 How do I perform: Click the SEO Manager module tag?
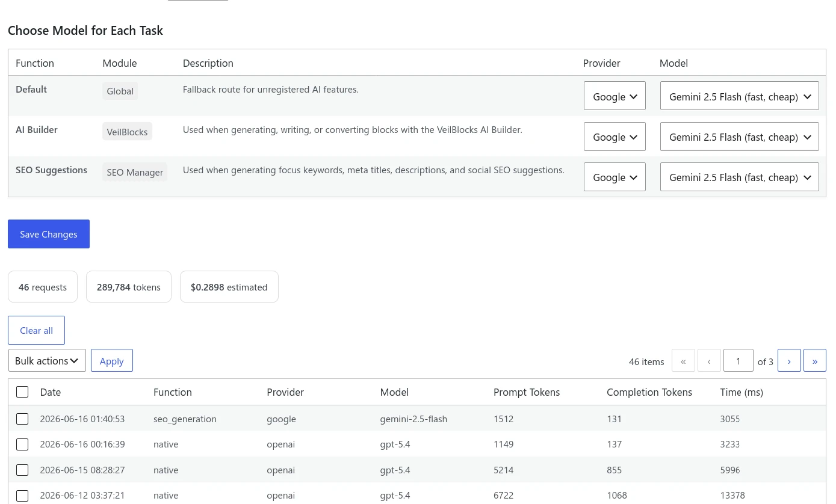135,172
